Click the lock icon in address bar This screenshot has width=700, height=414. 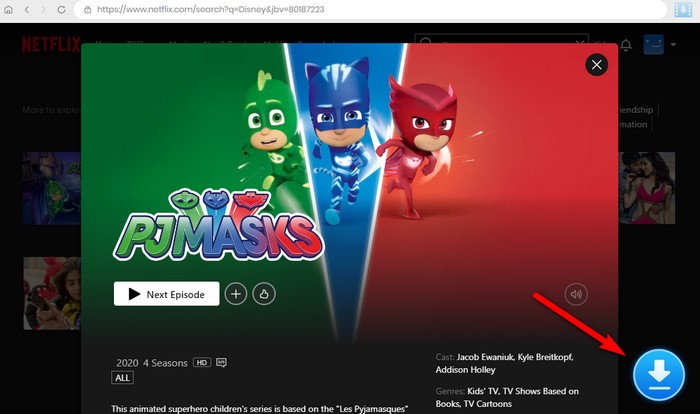(x=88, y=9)
